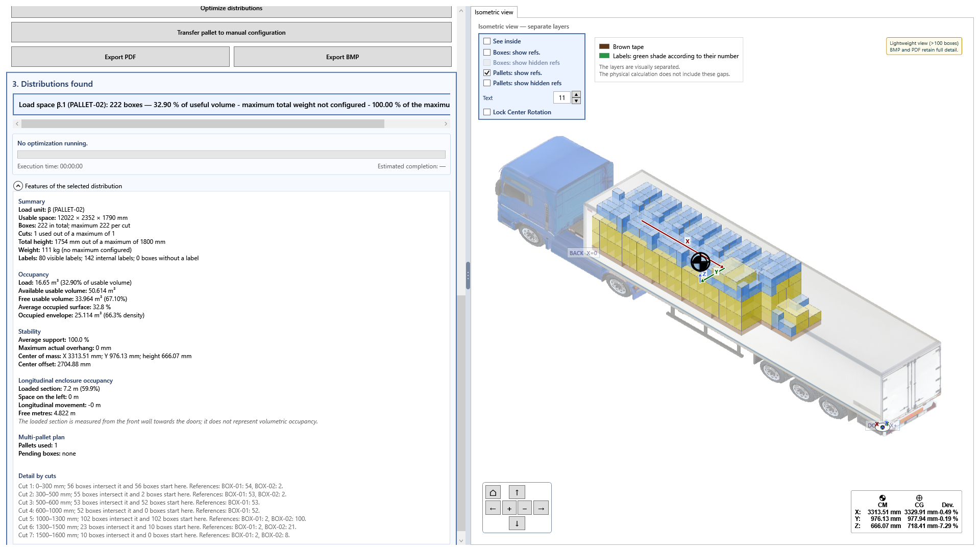This screenshot has height=551, width=980.
Task: Click the green Labels color swatch
Action: click(x=604, y=56)
